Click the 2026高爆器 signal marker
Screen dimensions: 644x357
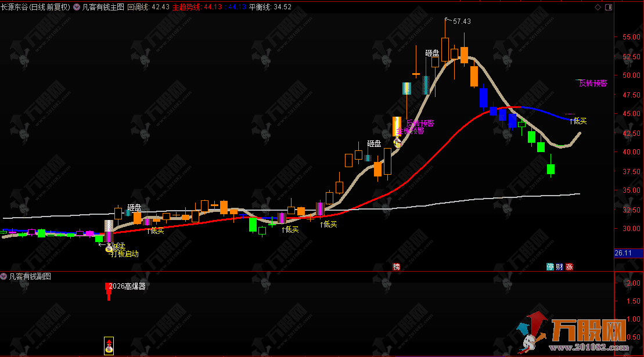128,286
